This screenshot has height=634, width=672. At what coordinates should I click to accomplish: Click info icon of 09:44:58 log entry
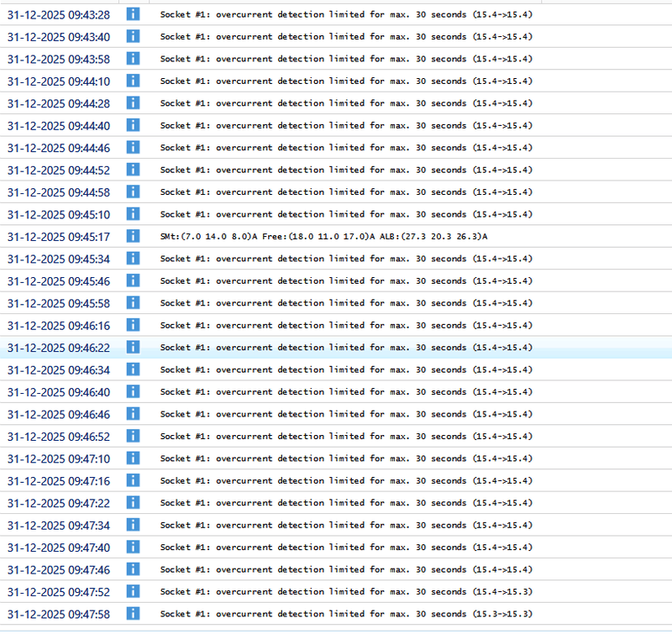[133, 192]
